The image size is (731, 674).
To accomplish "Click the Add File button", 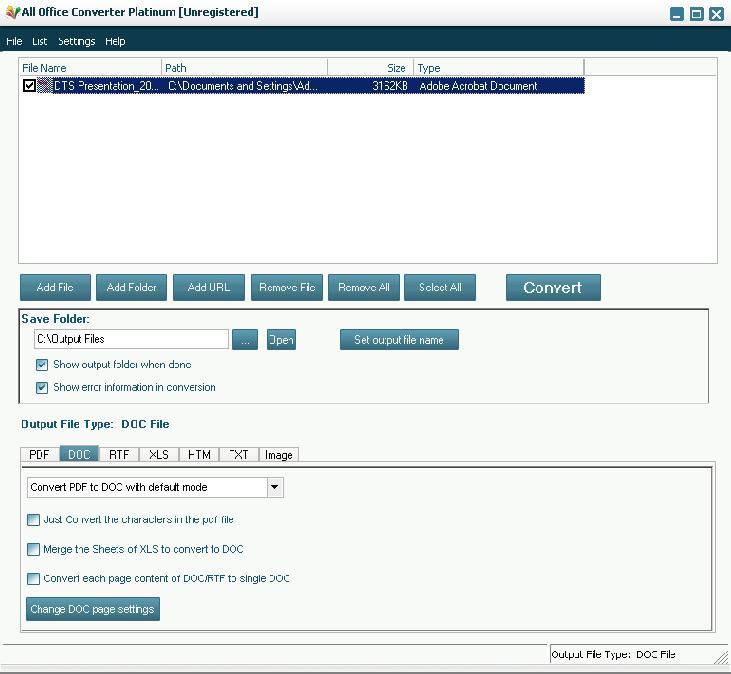I will coord(55,288).
